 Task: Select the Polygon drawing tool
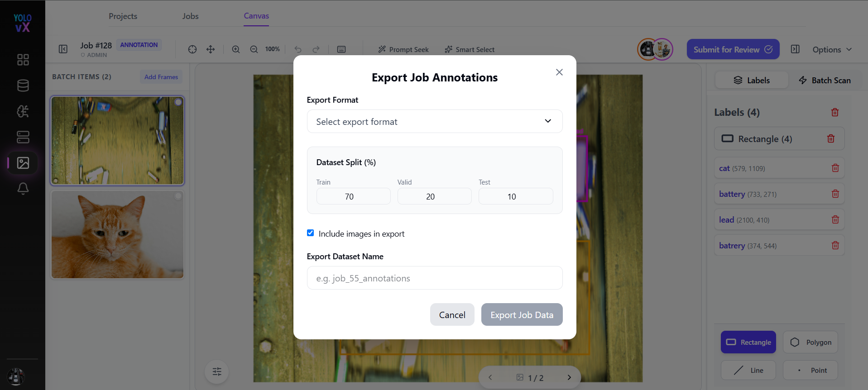pos(810,342)
